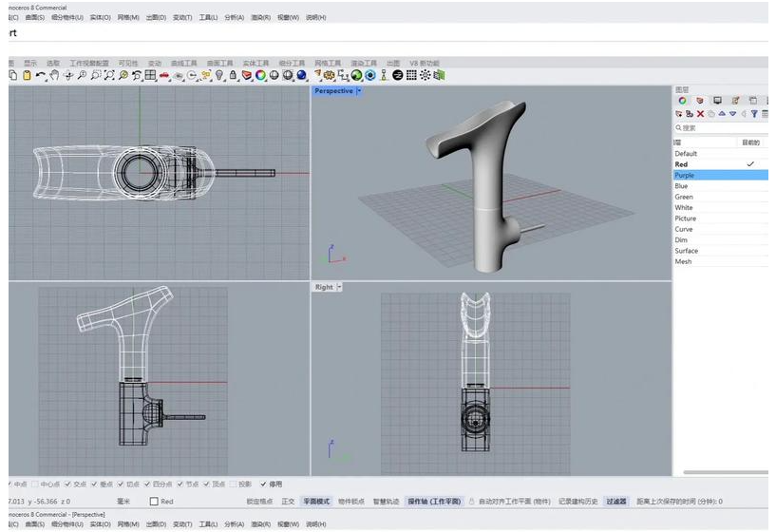Click the layer filter funnel icon

click(x=754, y=114)
